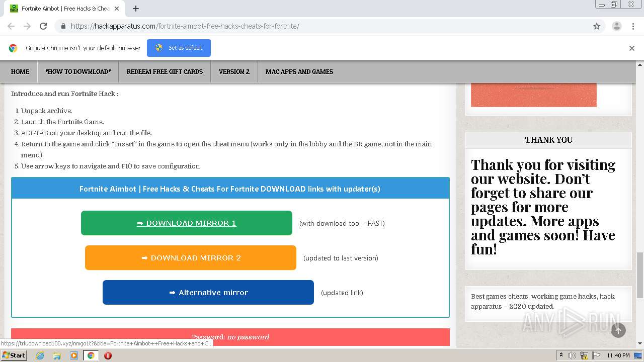
Task: Open the Chrome profile avatar menu
Action: [x=616, y=26]
